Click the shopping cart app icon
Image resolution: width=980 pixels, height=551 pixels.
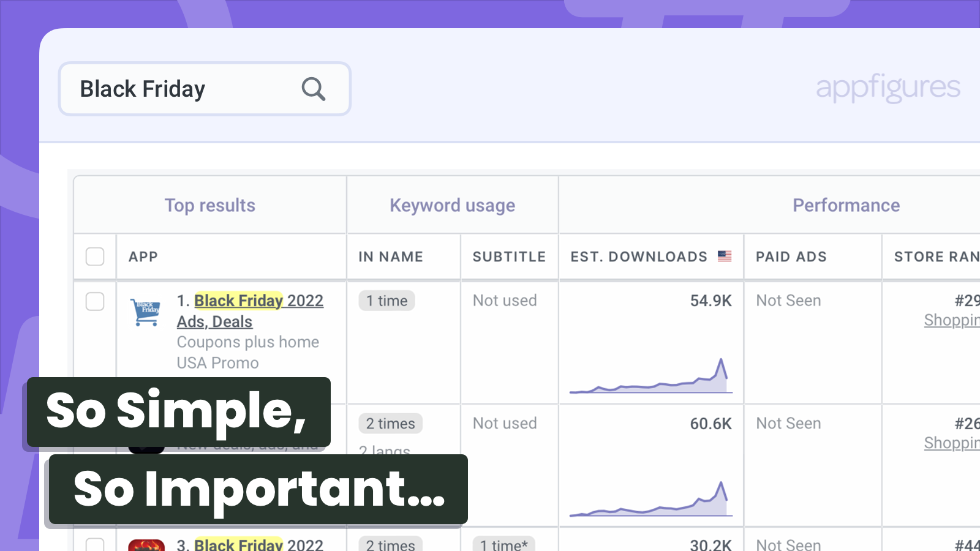146,312
